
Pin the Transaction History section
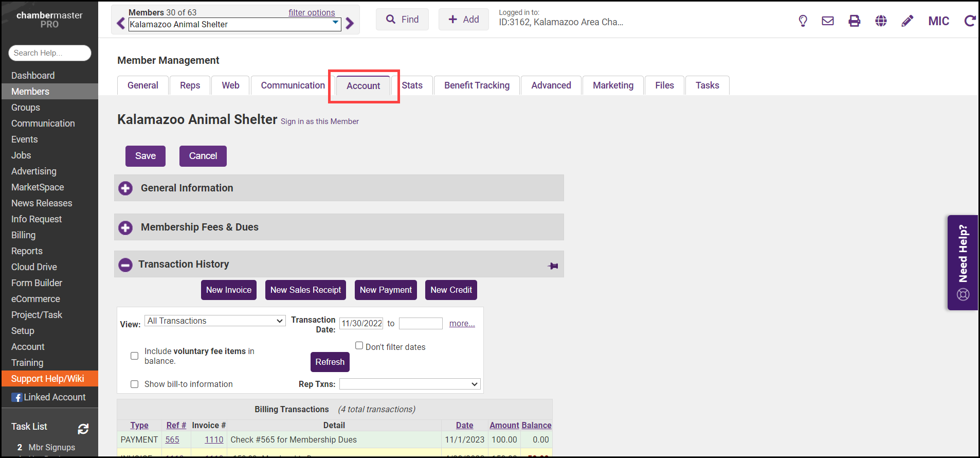tap(553, 266)
